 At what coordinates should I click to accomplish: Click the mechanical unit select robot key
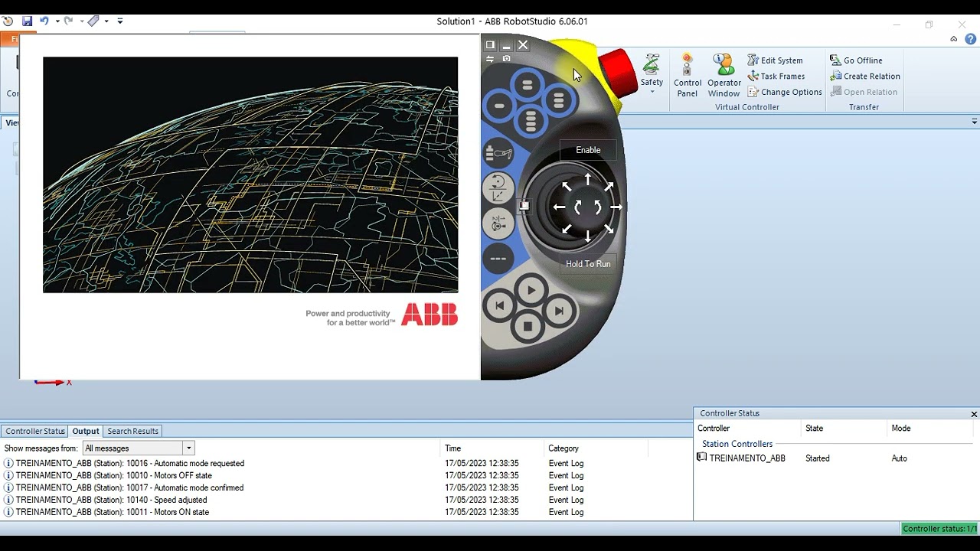click(498, 154)
